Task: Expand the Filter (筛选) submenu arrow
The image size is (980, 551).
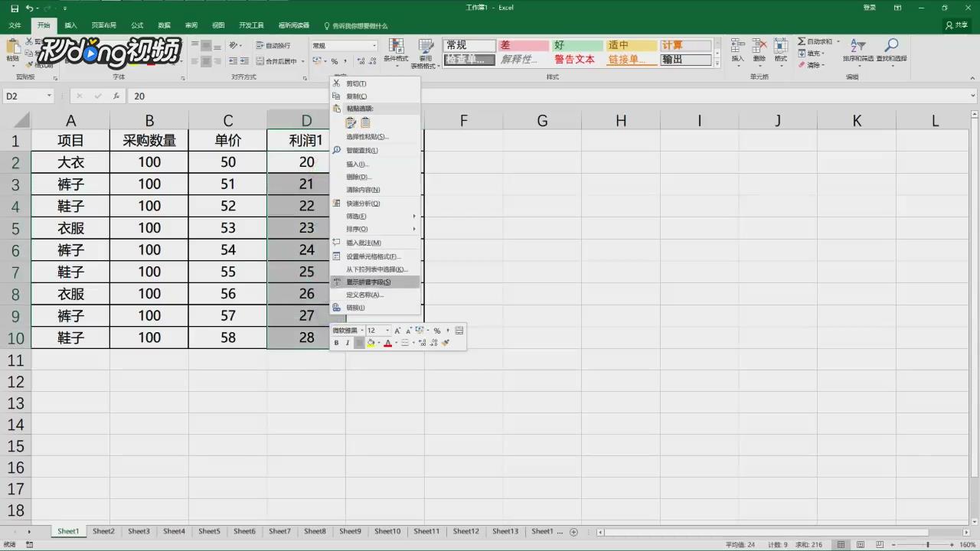Action: point(414,217)
